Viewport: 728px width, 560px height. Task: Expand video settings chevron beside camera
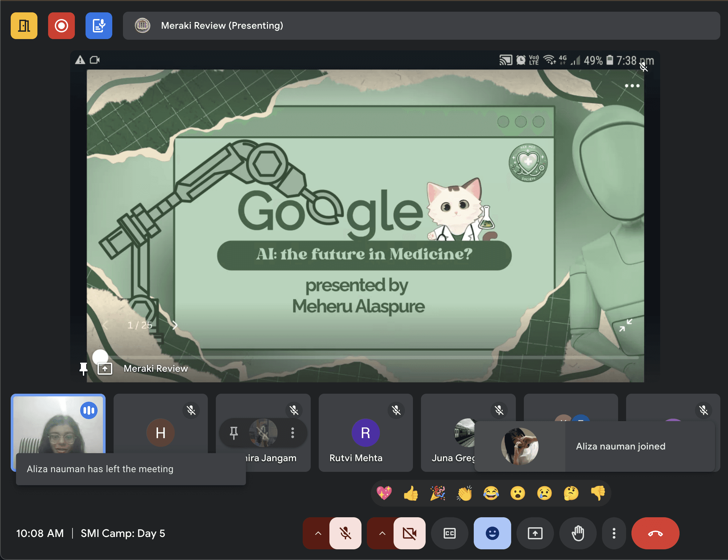click(382, 533)
